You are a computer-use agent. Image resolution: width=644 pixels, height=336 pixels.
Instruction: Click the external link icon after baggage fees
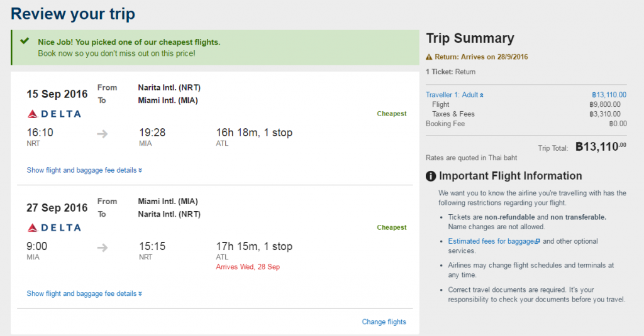click(538, 241)
